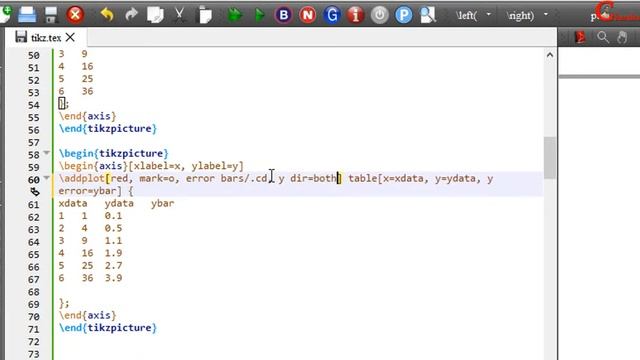The image size is (640, 360).
Task: Collapse the tikzpicture block at line 58
Action: click(x=47, y=153)
